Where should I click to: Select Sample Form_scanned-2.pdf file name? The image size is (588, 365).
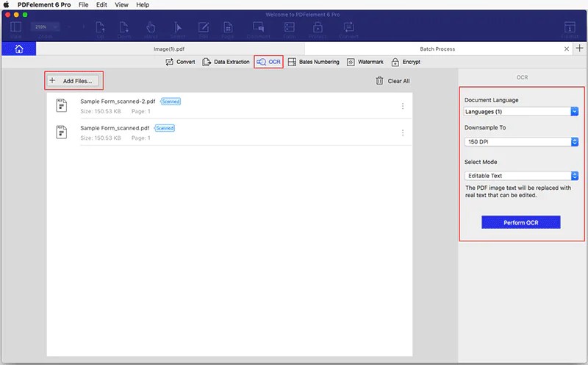(118, 102)
